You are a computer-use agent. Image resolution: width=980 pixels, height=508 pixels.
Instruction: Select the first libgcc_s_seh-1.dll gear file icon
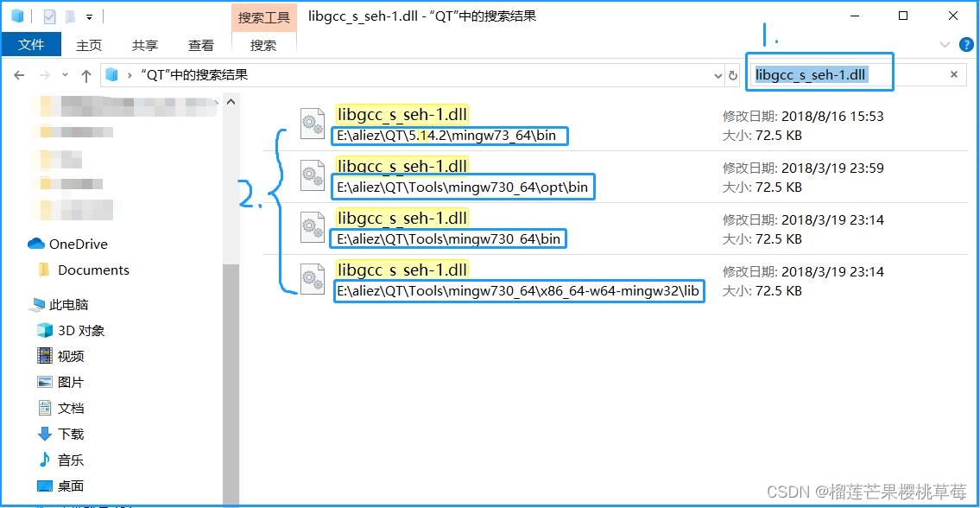(312, 124)
